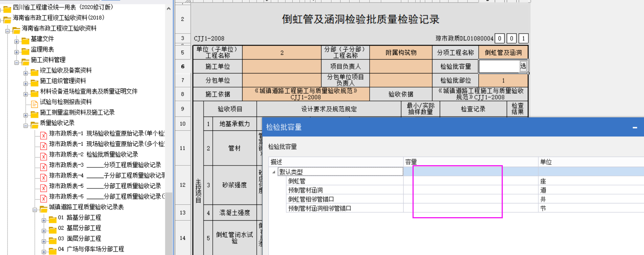Click the 砂浆强度 item cell
This screenshot has height=255, width=644.
234,185
